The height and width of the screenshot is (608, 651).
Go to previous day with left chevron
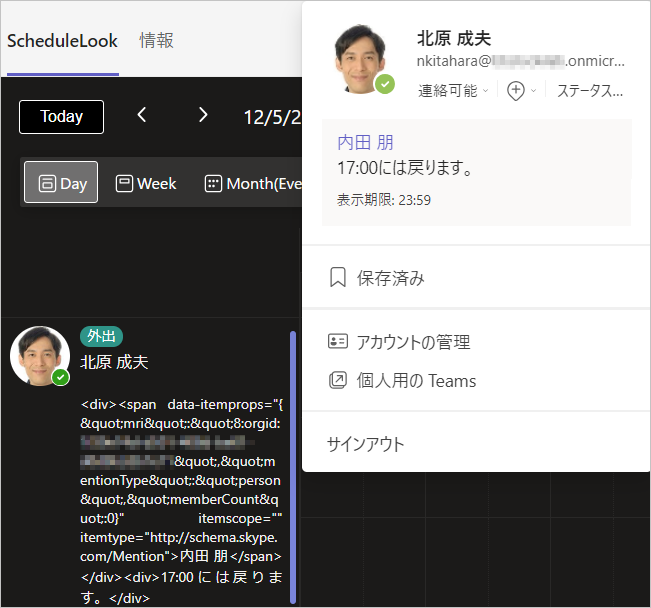pyautogui.click(x=142, y=115)
